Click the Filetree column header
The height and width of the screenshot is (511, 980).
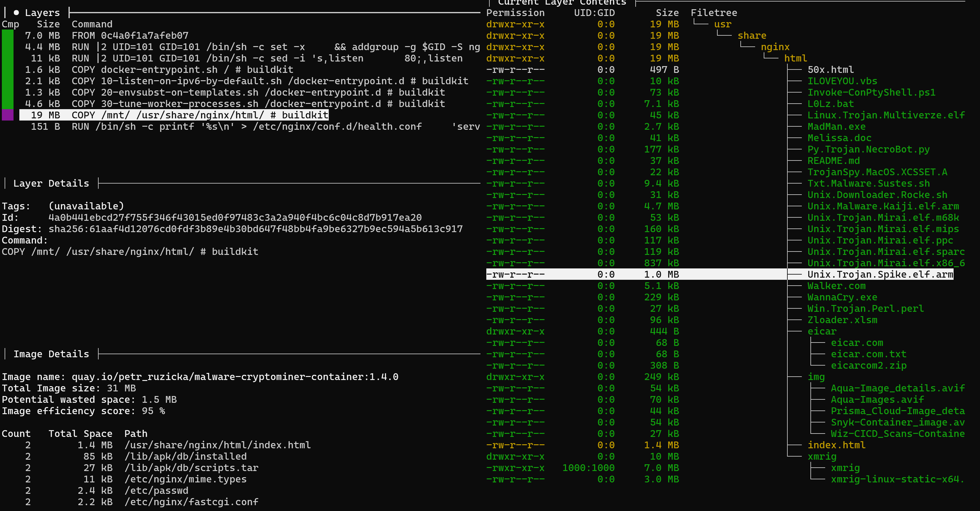tap(714, 13)
